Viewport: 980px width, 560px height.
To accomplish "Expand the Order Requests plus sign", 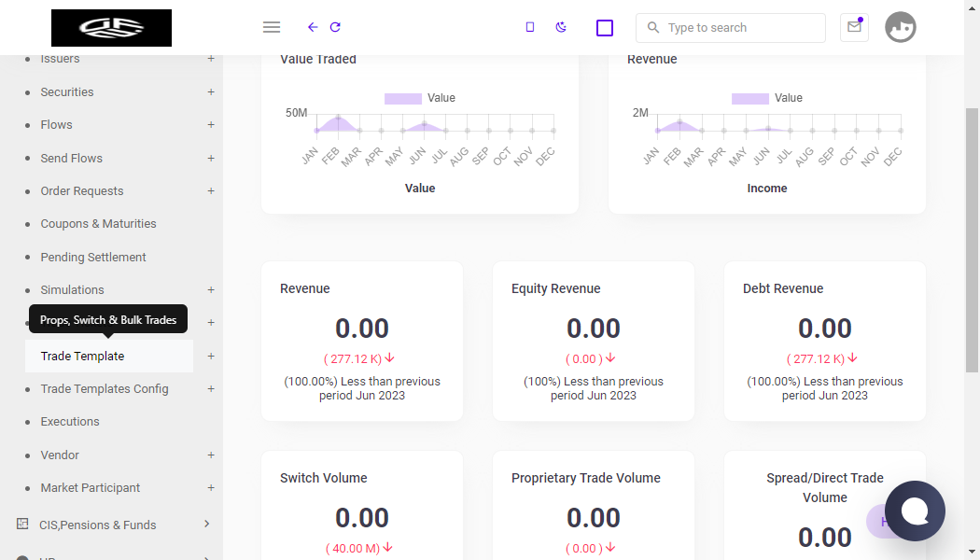I will 211,190.
